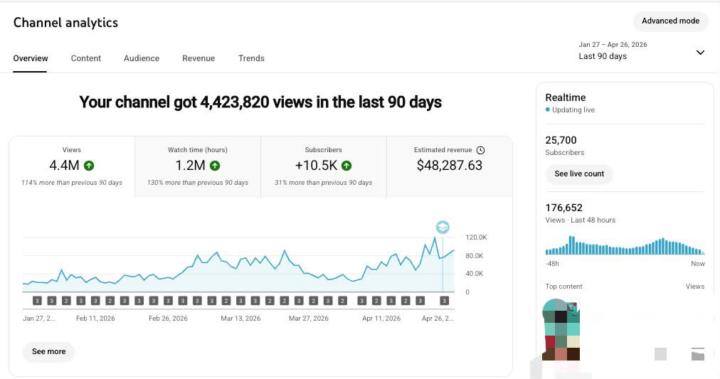Image resolution: width=720 pixels, height=379 pixels.
Task: Click the green up arrow beside 1.2M
Action: pyautogui.click(x=215, y=166)
